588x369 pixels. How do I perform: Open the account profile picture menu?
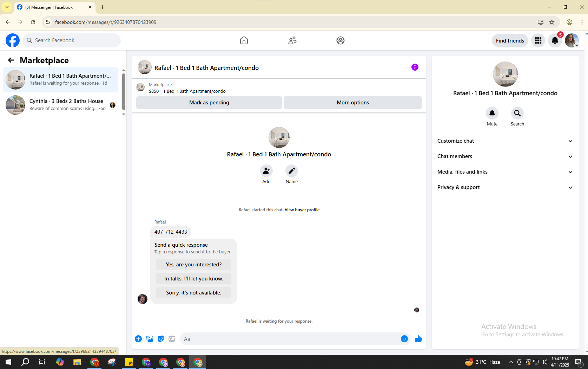(572, 40)
